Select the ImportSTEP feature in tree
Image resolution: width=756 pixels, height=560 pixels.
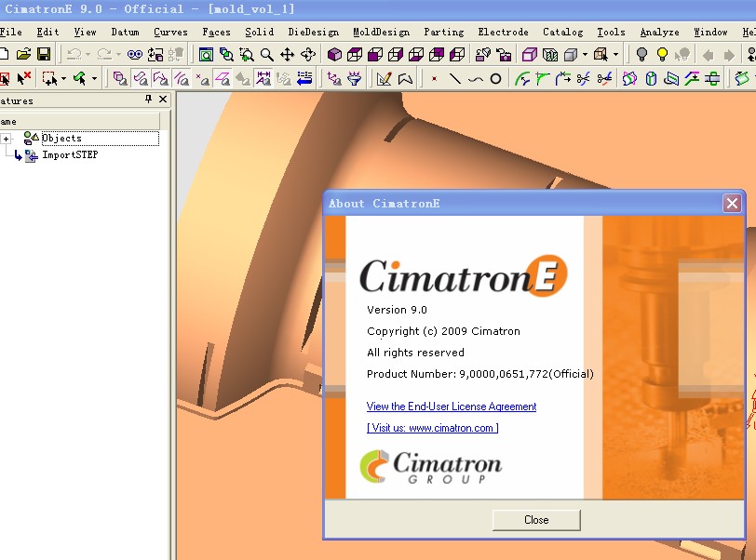pos(70,155)
